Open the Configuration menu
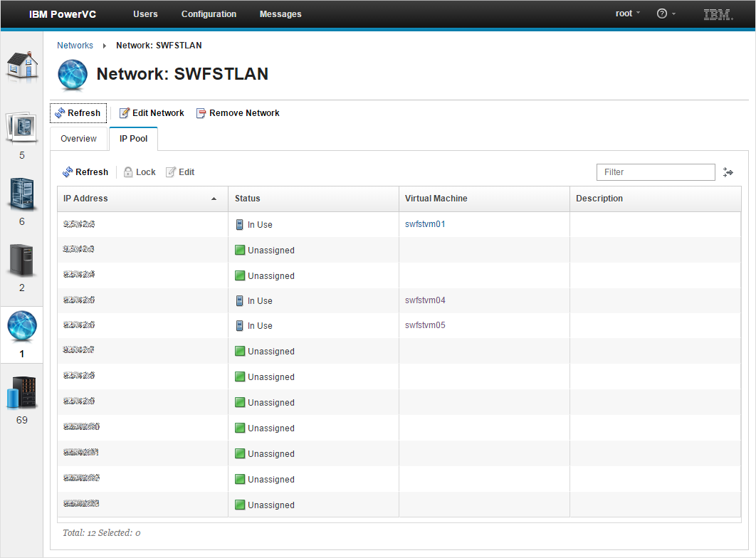 click(x=209, y=14)
